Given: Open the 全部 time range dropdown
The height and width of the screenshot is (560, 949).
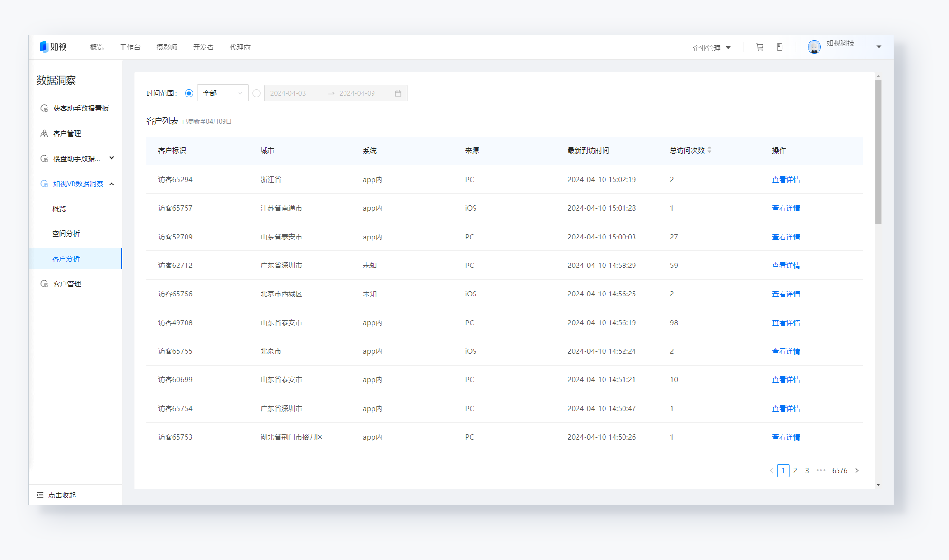Looking at the screenshot, I should click(x=223, y=93).
